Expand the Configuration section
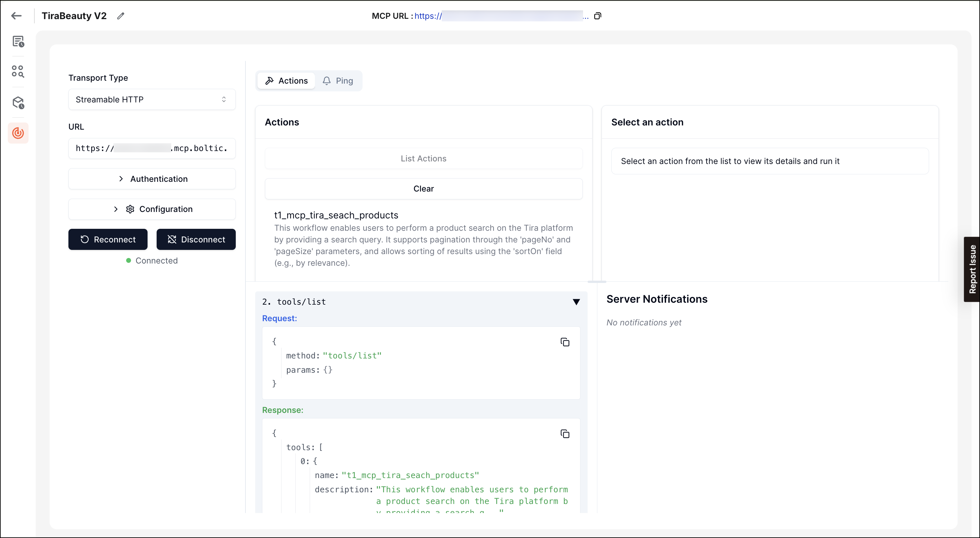Viewport: 980px width, 538px height. click(152, 209)
